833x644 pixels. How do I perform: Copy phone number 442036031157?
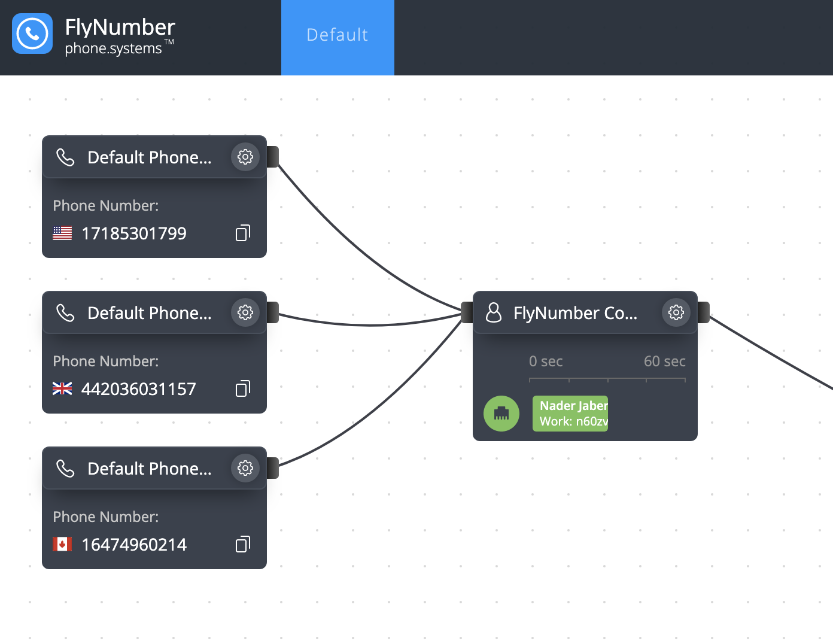[x=243, y=388]
